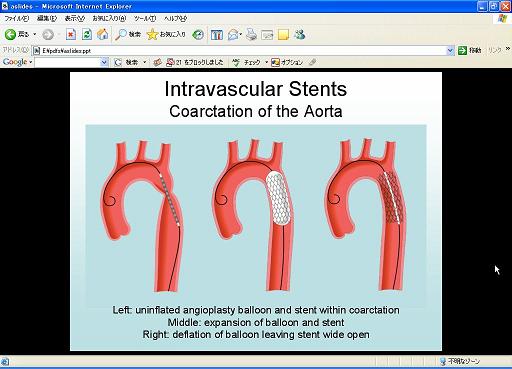Click the 移動 (Go) button
This screenshot has height=369, width=512.
[x=470, y=51]
